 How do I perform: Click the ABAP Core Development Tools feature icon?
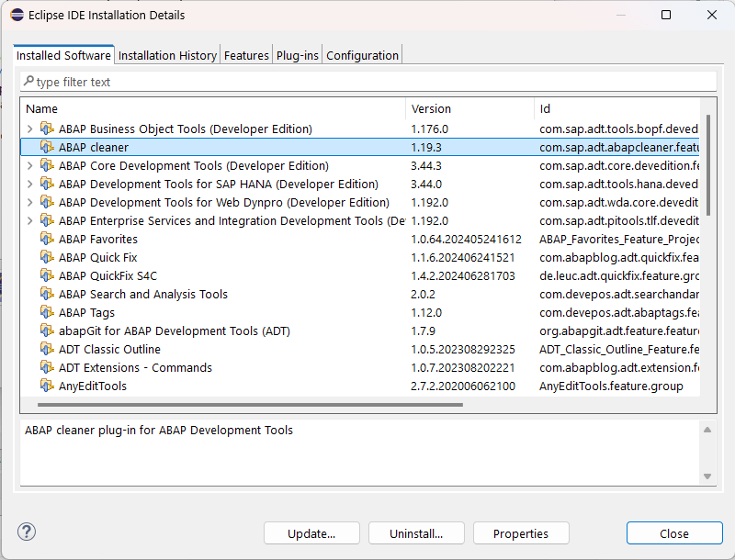point(47,165)
